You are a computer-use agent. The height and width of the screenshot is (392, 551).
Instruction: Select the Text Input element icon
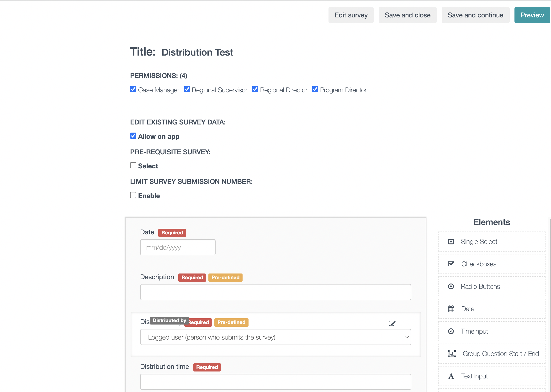point(451,376)
